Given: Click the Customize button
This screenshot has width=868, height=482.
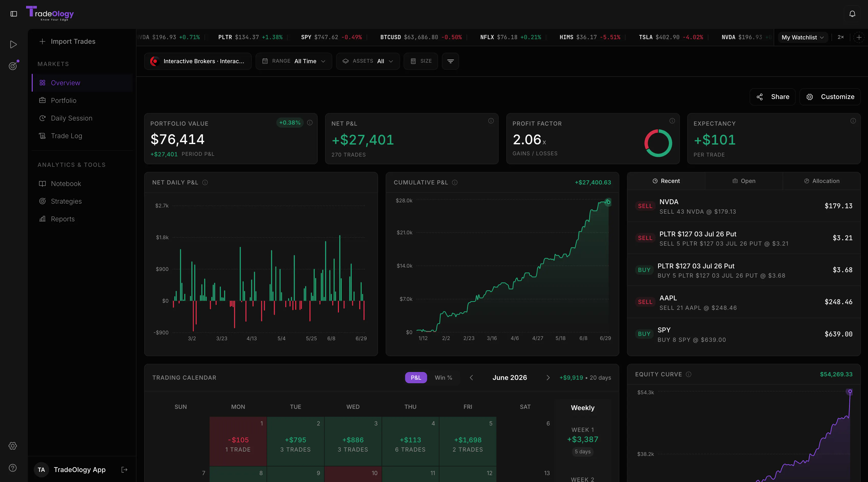Looking at the screenshot, I should coord(830,97).
